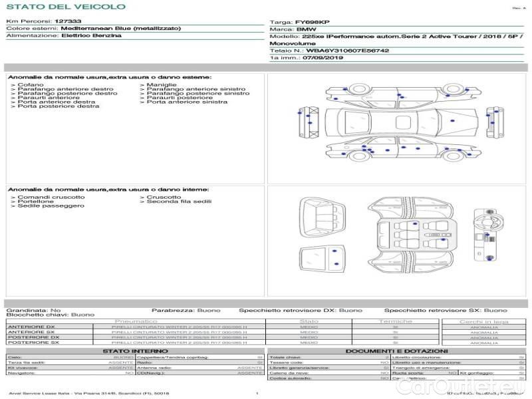This screenshot has height=399, width=532.
Task: Select 'Parafango anteriore destro' in the exterior list
Action: click(65, 89)
